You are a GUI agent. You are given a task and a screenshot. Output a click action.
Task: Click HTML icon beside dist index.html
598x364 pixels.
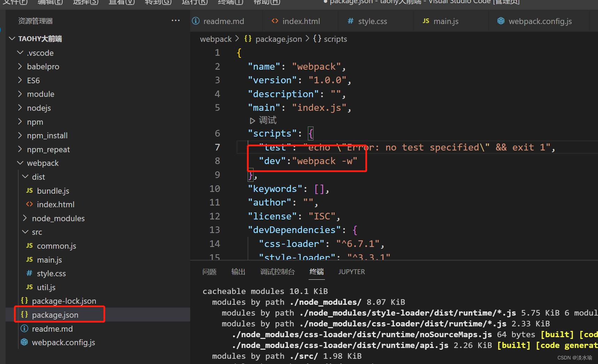(30, 204)
